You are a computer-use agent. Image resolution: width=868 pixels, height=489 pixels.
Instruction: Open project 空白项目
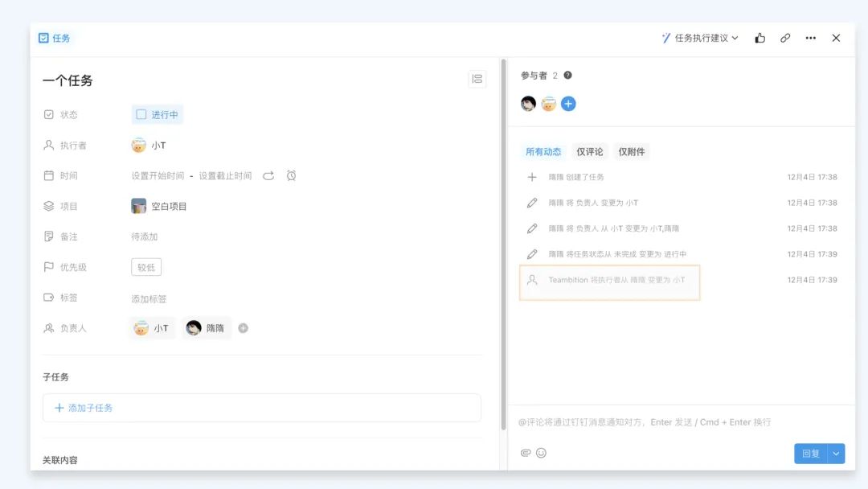(159, 206)
